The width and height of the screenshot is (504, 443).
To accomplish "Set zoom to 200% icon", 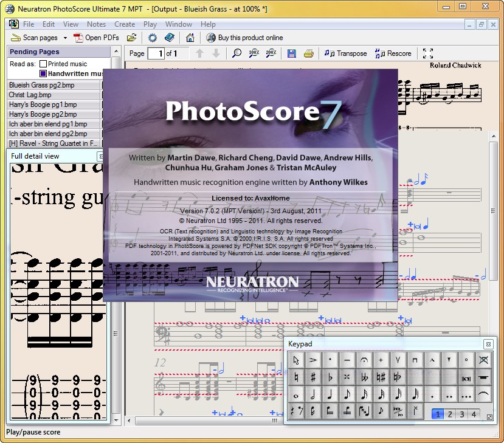I will point(271,53).
